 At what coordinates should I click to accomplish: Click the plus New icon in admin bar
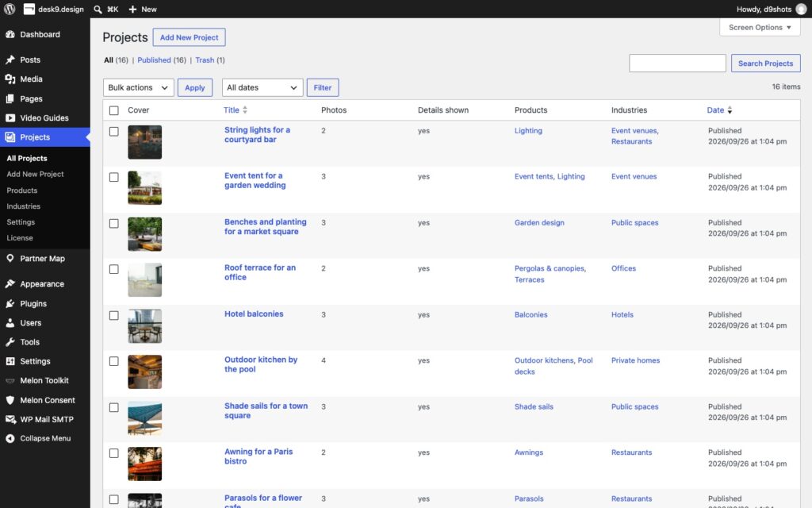click(132, 9)
